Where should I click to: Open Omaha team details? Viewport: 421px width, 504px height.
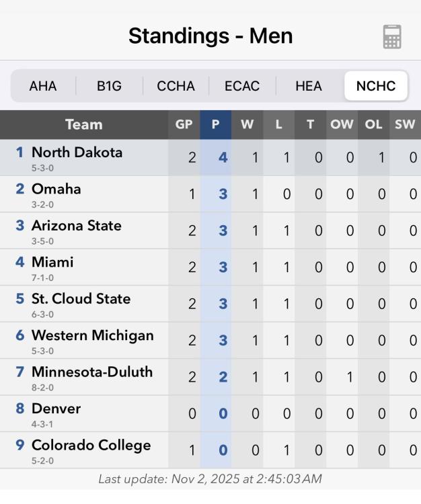(56, 194)
